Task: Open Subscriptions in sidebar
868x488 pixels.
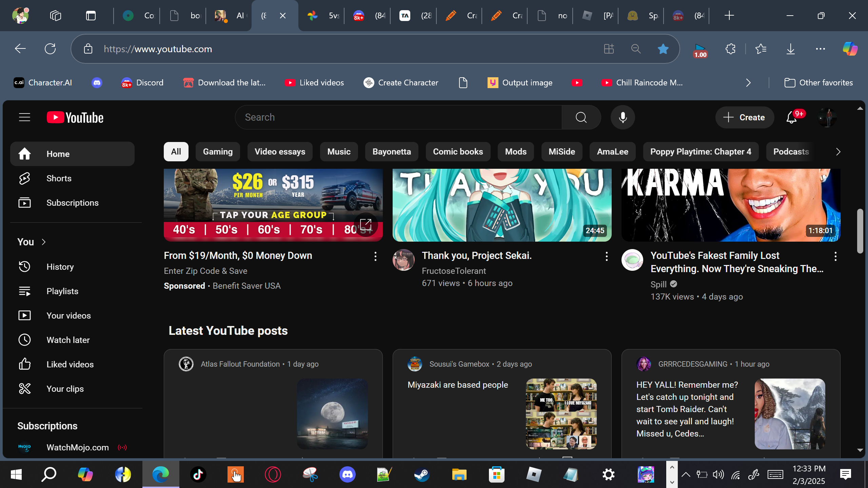Action: [x=72, y=203]
